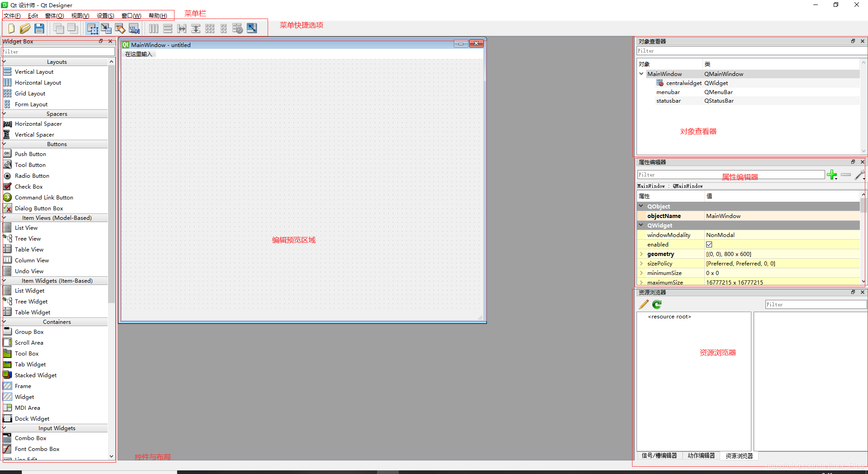868x474 pixels.
Task: Click the Lay Out in a Grid icon
Action: [x=210, y=28]
